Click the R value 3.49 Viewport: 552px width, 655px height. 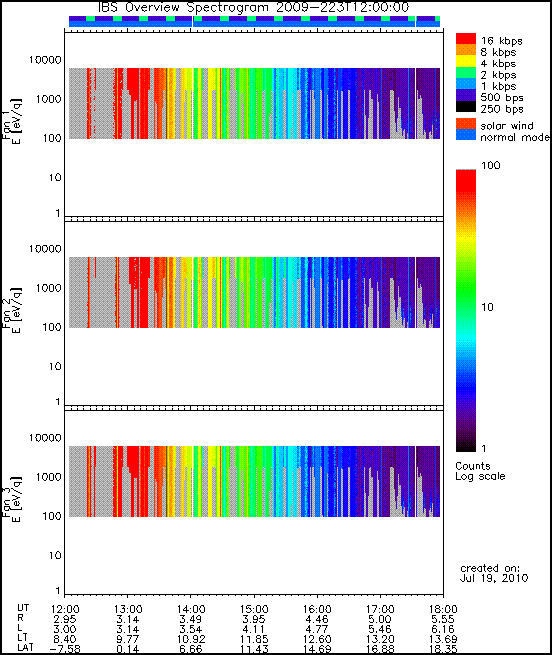[x=191, y=619]
